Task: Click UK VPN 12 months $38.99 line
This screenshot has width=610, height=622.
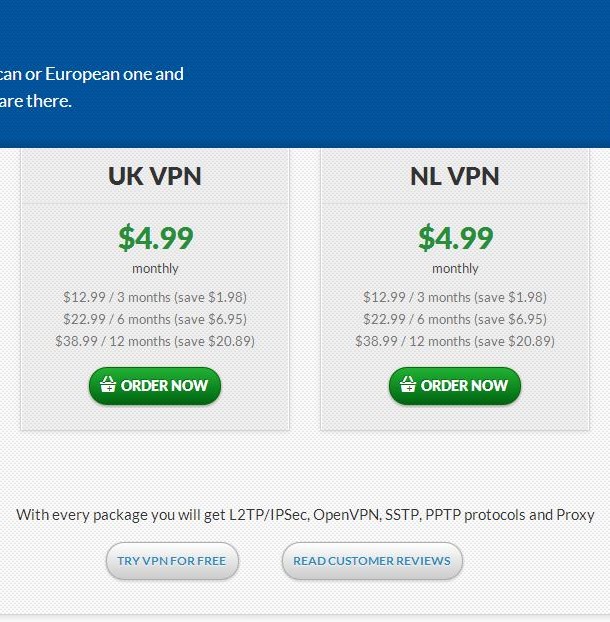Action: tap(155, 341)
